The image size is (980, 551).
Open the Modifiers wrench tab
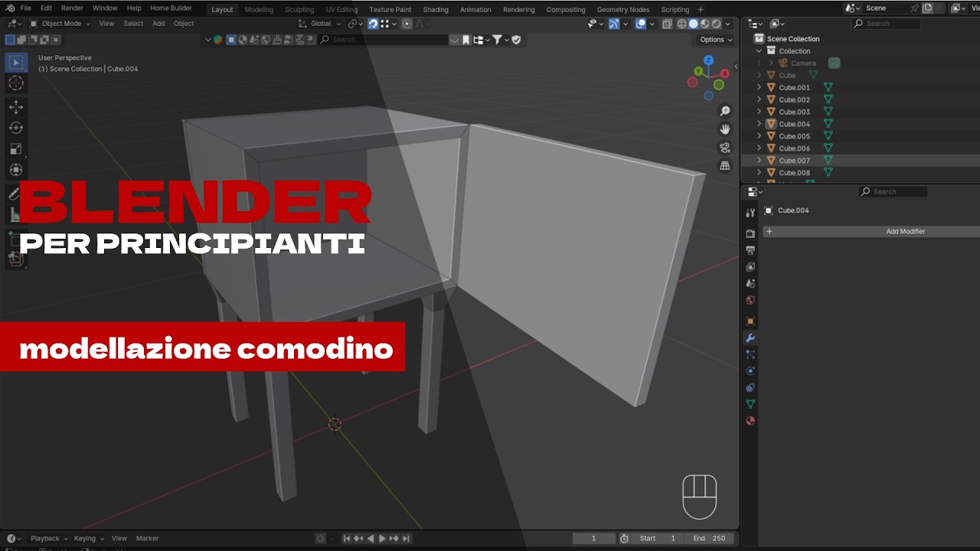(750, 338)
